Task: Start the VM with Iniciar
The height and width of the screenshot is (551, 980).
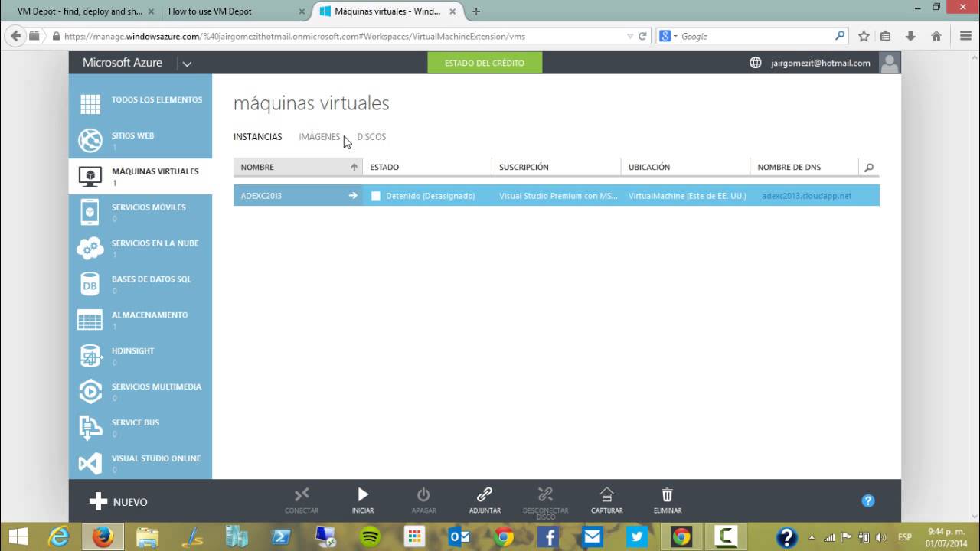Action: [x=363, y=500]
